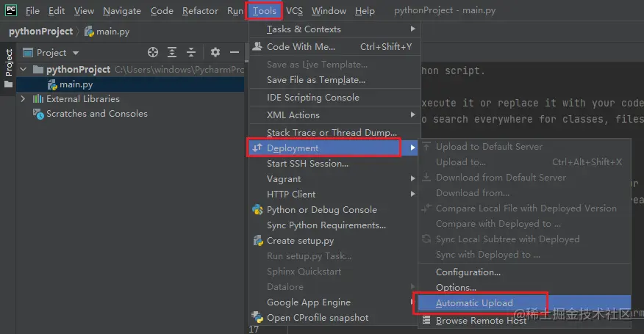Open the File menu
Viewport: 644px width, 334px height.
tap(32, 11)
